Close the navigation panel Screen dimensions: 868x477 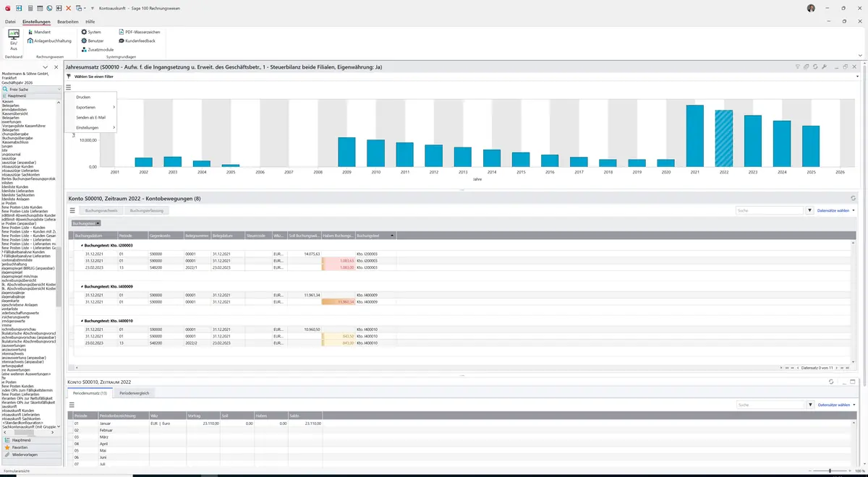pos(56,67)
